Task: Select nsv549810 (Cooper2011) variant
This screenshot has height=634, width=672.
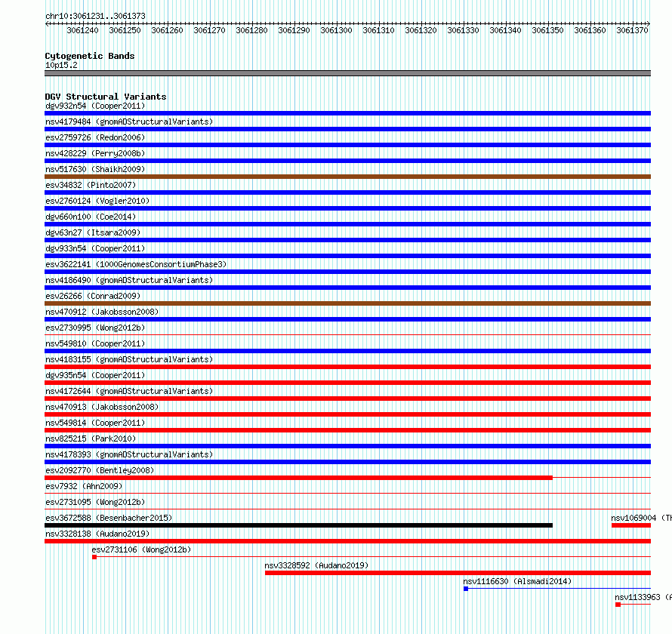Action: click(95, 343)
